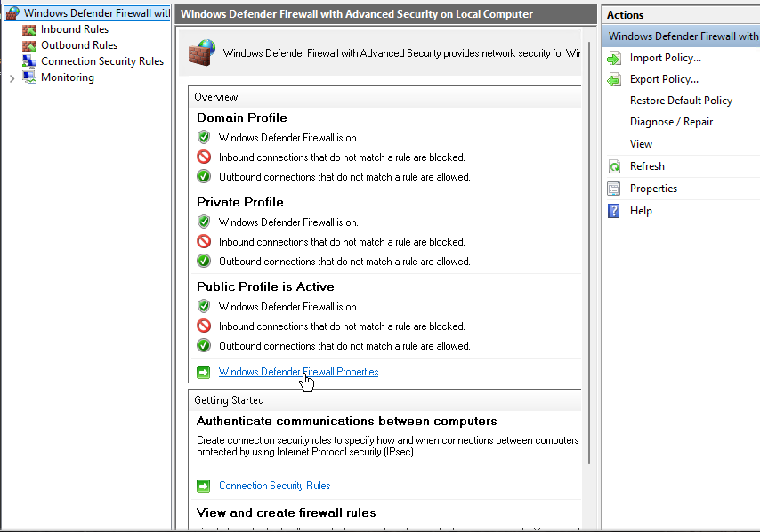This screenshot has width=760, height=532.
Task: Click the Refresh icon in Actions pane
Action: 614,166
